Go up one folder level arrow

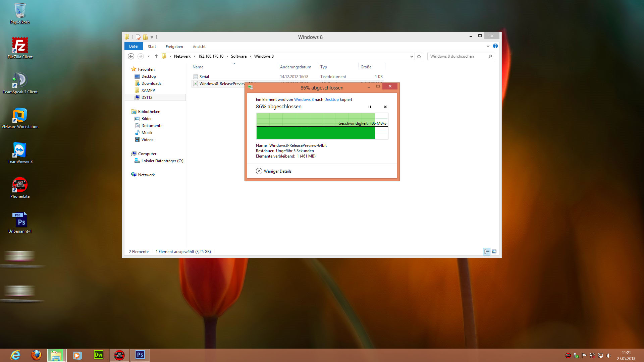tap(156, 56)
